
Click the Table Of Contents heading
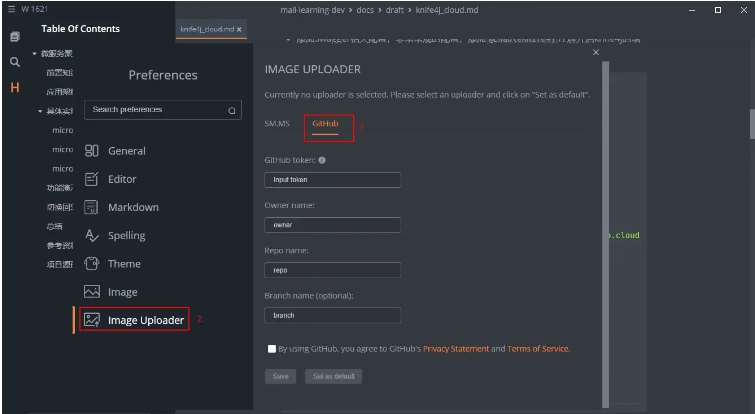pyautogui.click(x=80, y=29)
